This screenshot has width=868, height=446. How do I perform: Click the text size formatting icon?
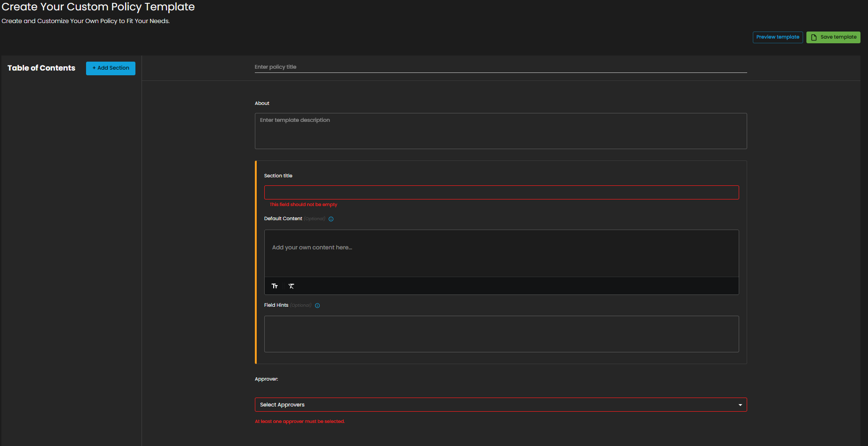tap(275, 286)
